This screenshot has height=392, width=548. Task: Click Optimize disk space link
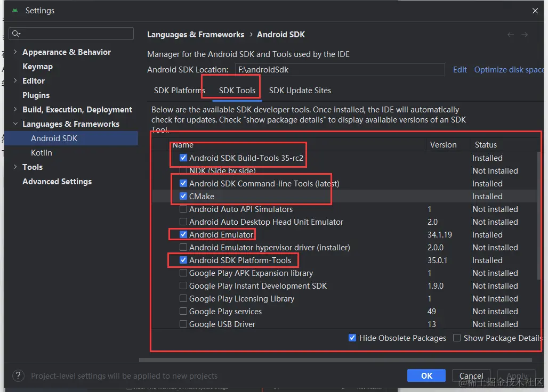(x=509, y=69)
